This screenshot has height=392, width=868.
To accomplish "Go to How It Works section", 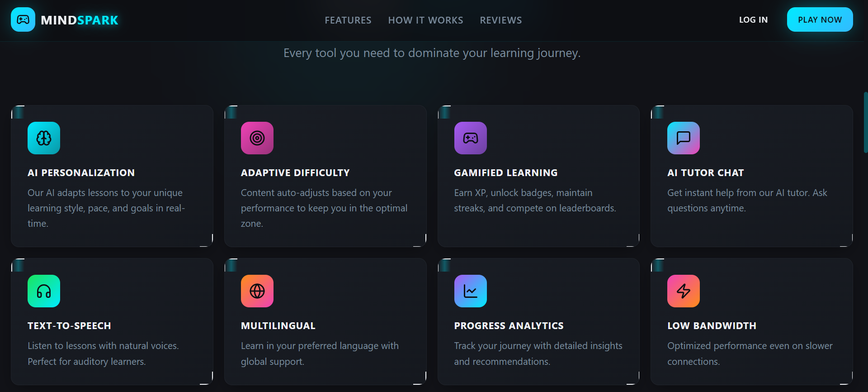I will (x=425, y=20).
